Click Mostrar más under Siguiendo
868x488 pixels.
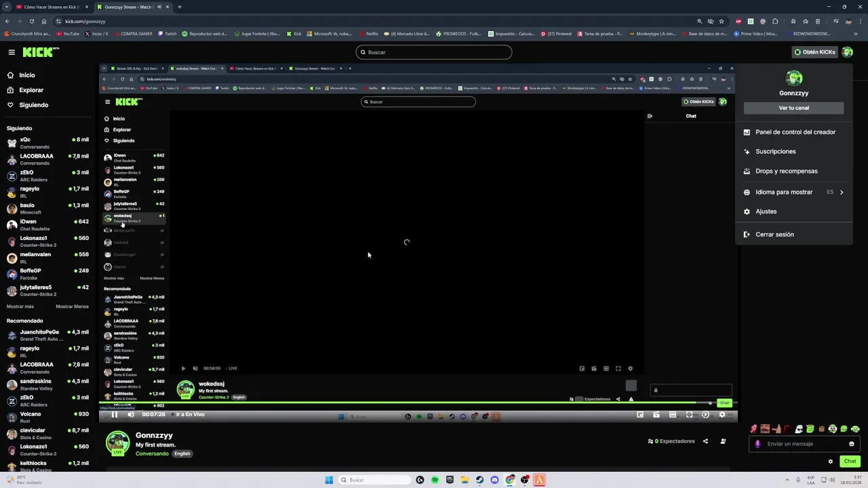point(20,306)
